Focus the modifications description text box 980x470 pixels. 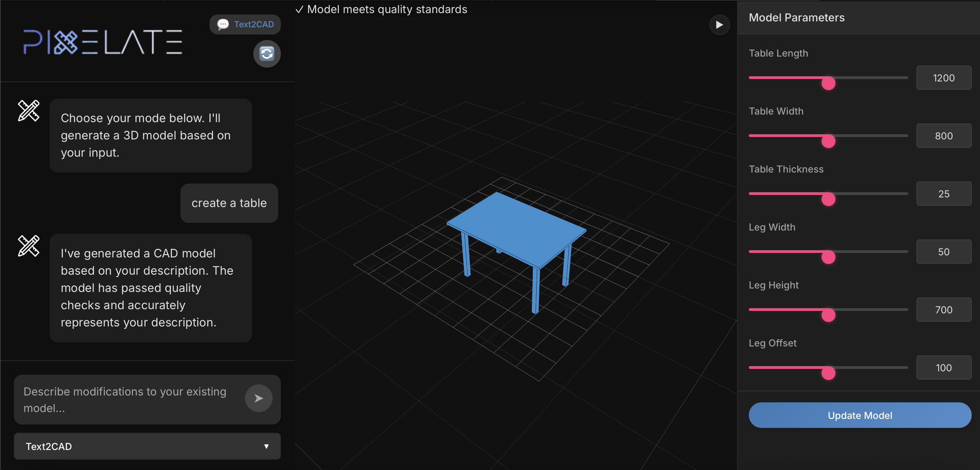(126, 400)
